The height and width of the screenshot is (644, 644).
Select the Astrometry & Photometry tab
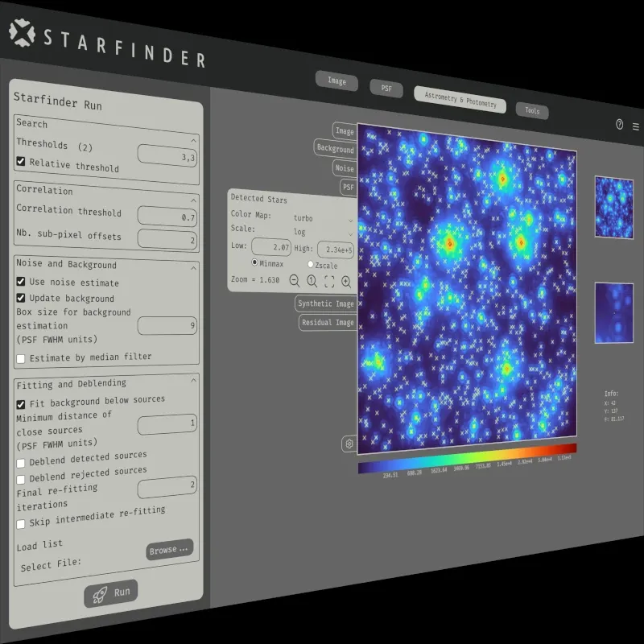coord(460,100)
